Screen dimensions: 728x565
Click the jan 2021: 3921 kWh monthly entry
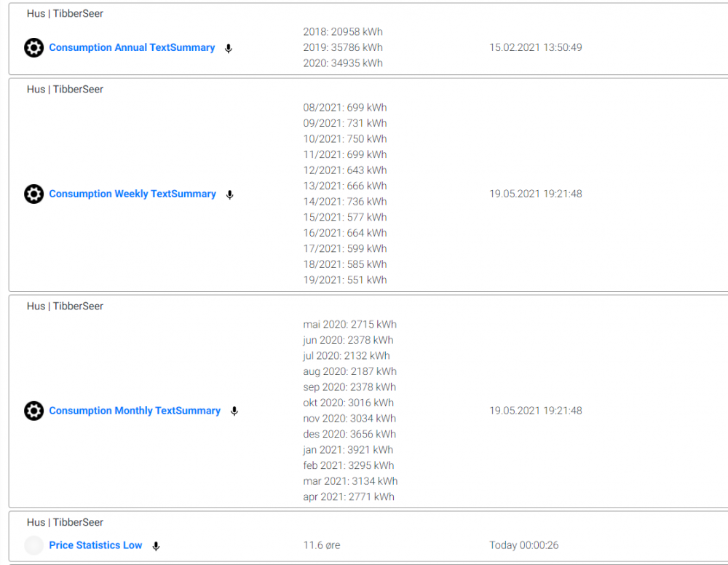tap(349, 450)
